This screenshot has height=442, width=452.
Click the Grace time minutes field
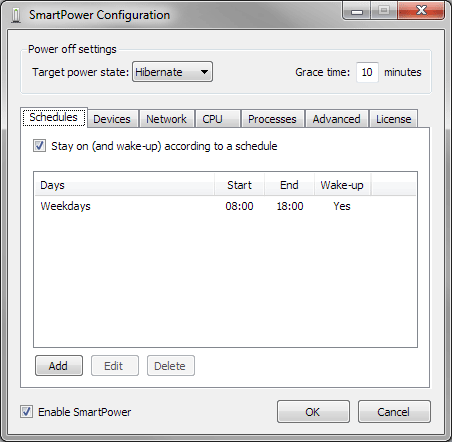coord(367,72)
